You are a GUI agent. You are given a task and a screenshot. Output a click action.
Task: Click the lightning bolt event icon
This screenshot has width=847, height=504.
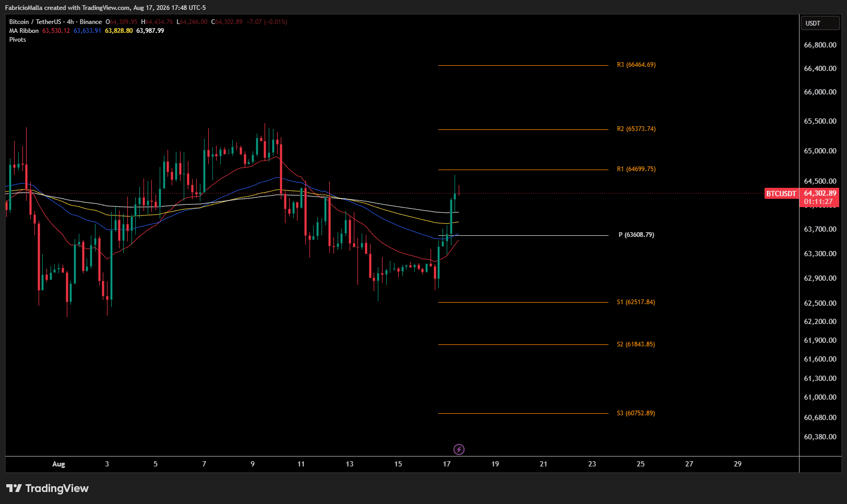click(459, 449)
